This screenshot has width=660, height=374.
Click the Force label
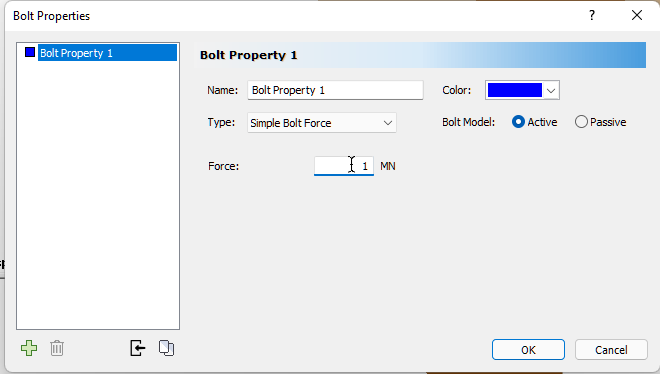[x=223, y=166]
